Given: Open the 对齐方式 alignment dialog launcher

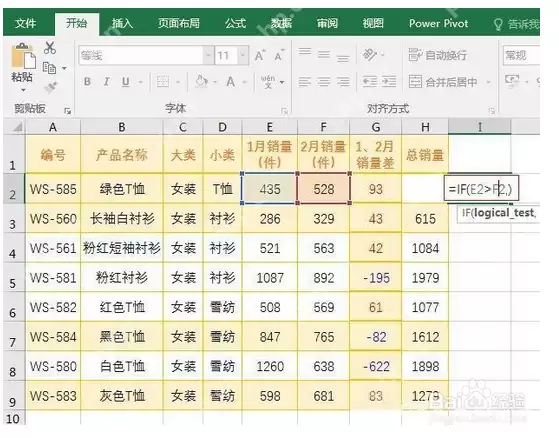Looking at the screenshot, I should pos(492,111).
